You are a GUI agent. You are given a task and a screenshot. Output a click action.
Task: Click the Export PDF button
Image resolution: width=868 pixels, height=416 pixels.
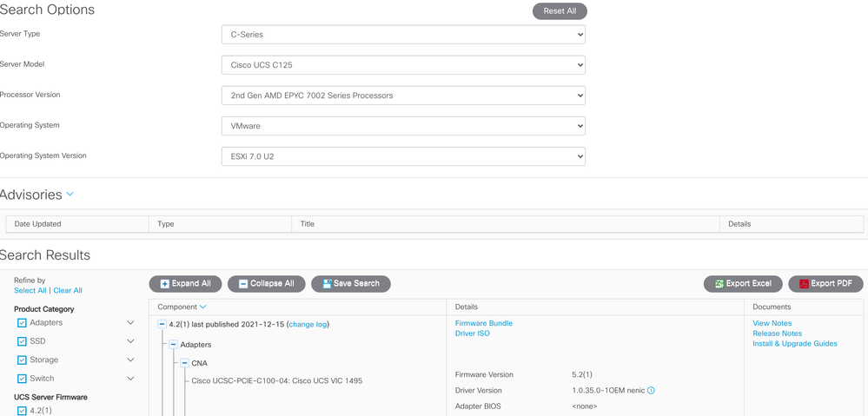coord(825,284)
